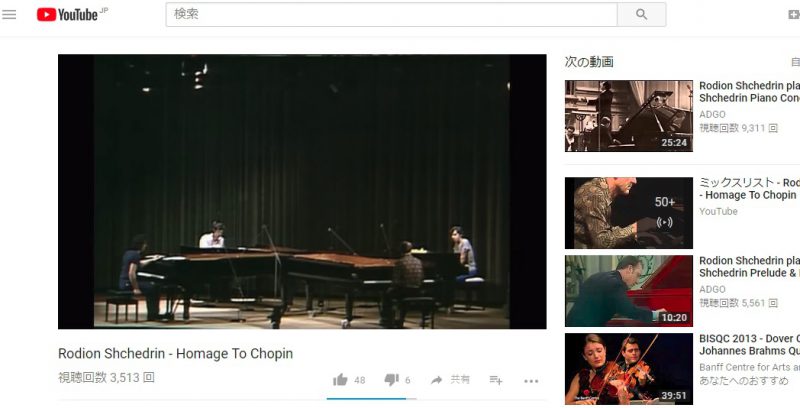Like the video with thumbs up
800x408 pixels.
coord(340,380)
